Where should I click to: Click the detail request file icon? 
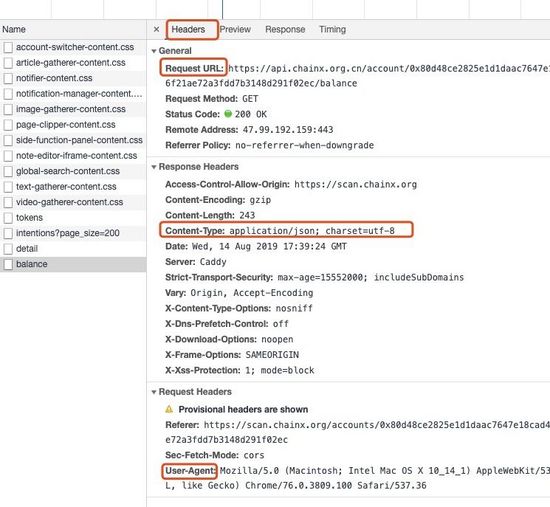click(x=8, y=249)
